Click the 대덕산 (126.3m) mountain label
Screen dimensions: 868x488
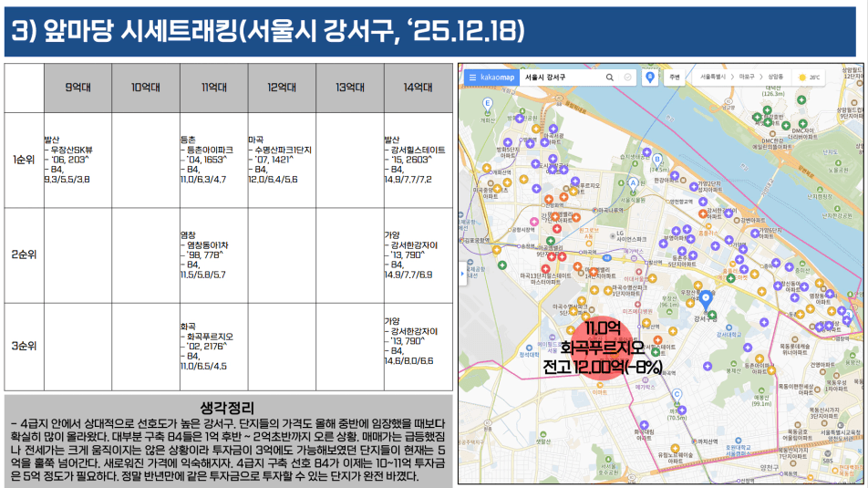[773, 91]
